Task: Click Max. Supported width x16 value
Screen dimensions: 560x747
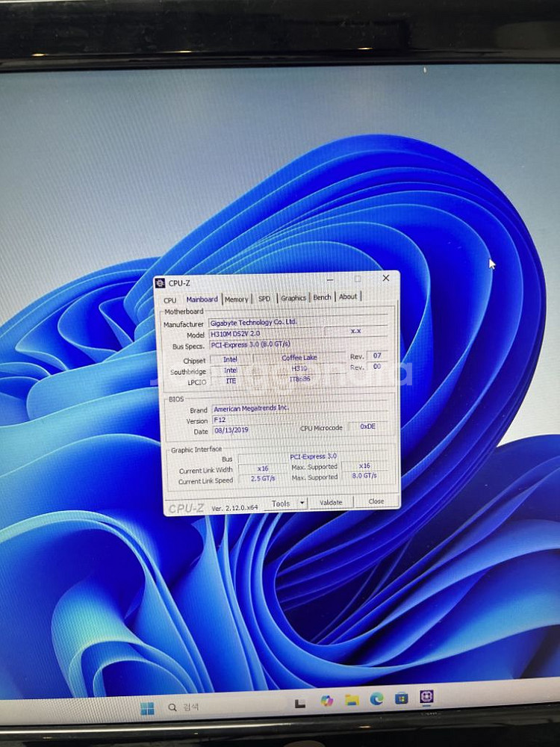Action: coord(364,465)
